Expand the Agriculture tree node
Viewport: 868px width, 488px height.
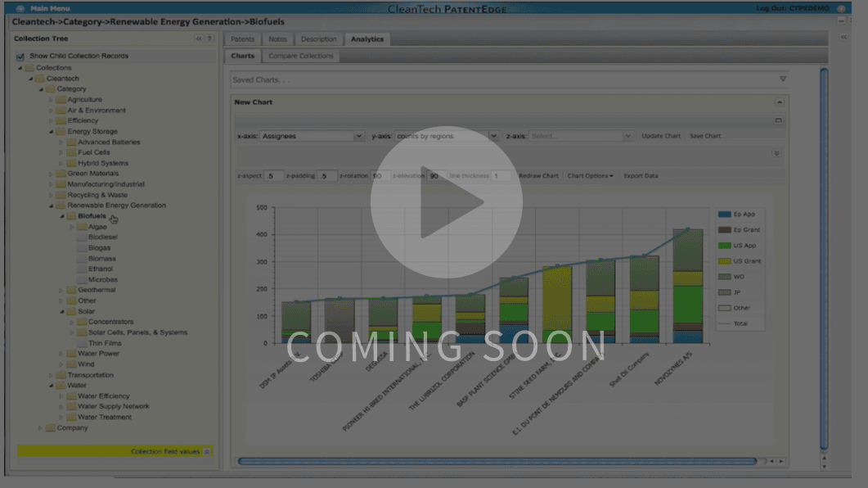pyautogui.click(x=51, y=100)
